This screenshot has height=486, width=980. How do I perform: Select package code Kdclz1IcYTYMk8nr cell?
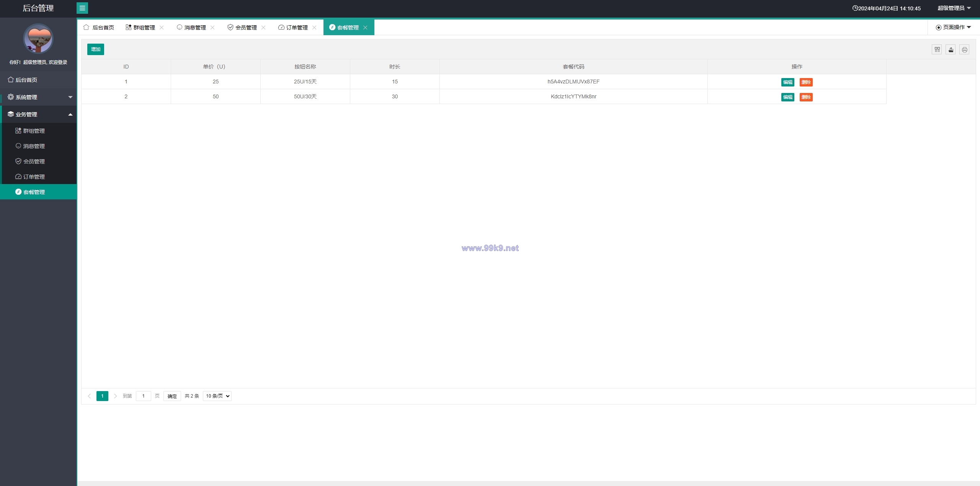click(x=573, y=96)
